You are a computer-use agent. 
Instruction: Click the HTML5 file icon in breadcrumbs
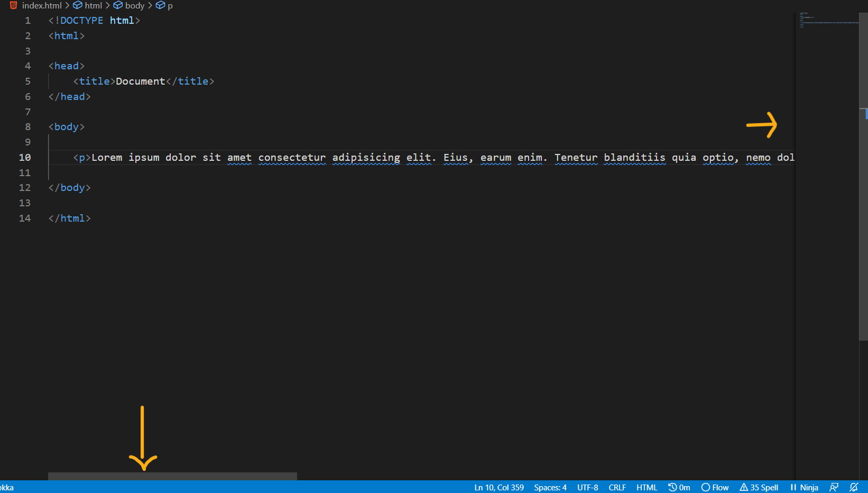14,5
